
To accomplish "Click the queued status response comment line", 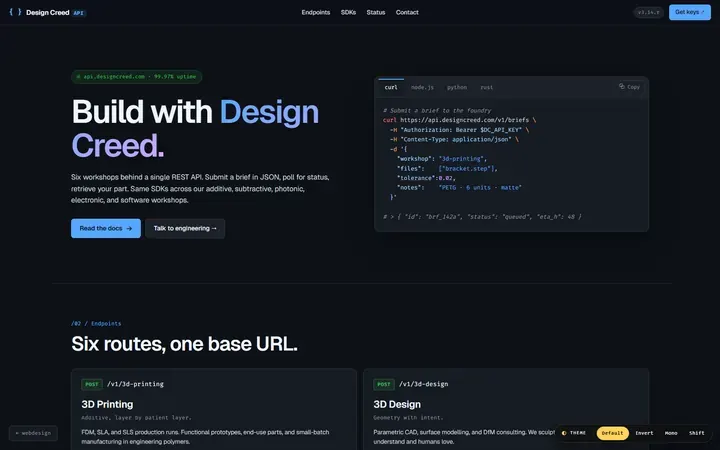I will click(482, 217).
